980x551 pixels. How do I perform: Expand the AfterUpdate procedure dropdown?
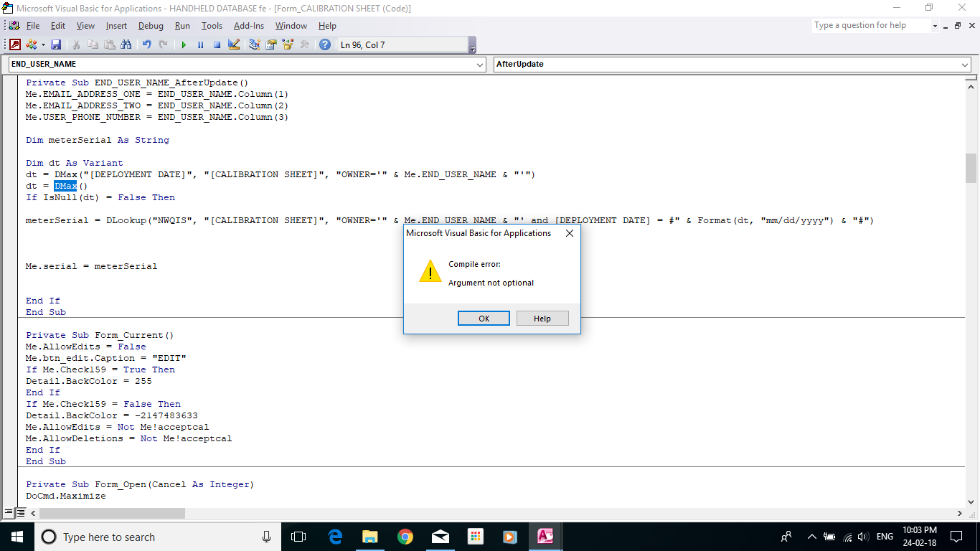[x=965, y=65]
